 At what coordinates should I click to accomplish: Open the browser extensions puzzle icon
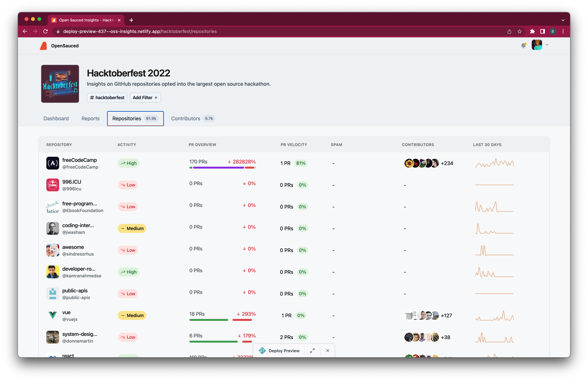coord(532,31)
